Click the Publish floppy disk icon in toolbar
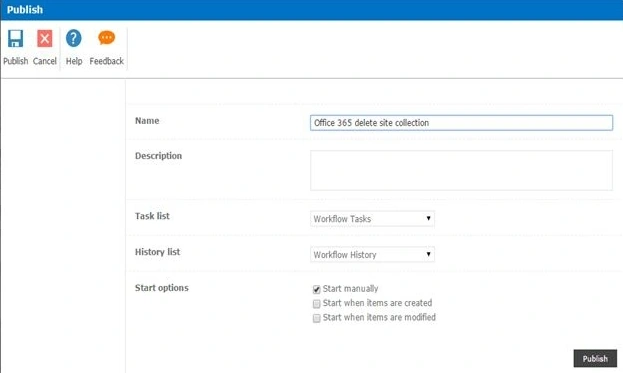 click(x=15, y=39)
